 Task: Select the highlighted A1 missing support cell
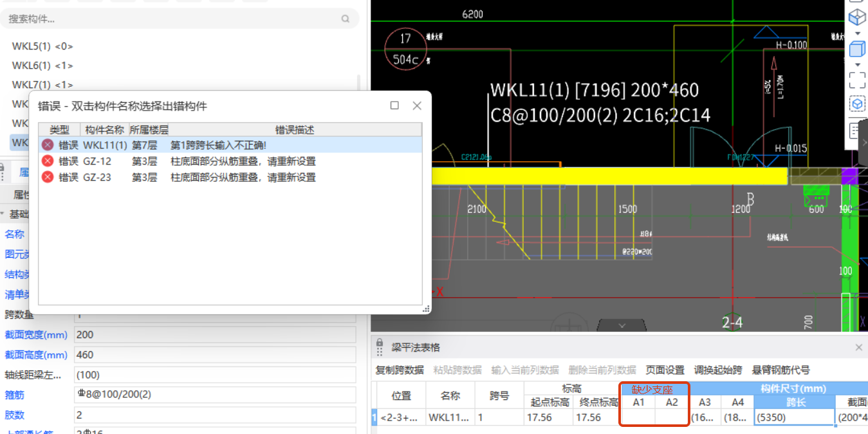pos(637,417)
